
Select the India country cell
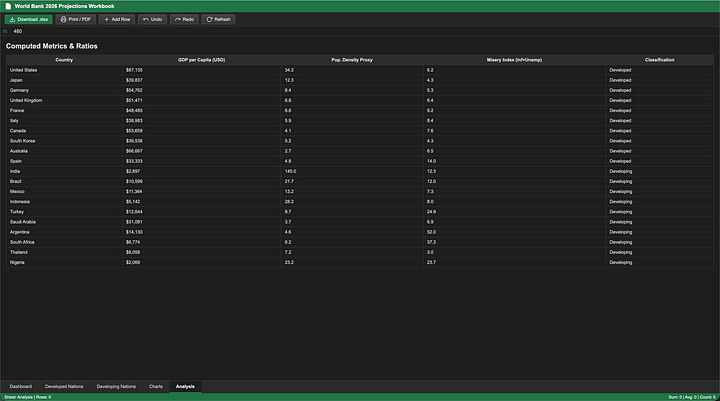click(64, 171)
